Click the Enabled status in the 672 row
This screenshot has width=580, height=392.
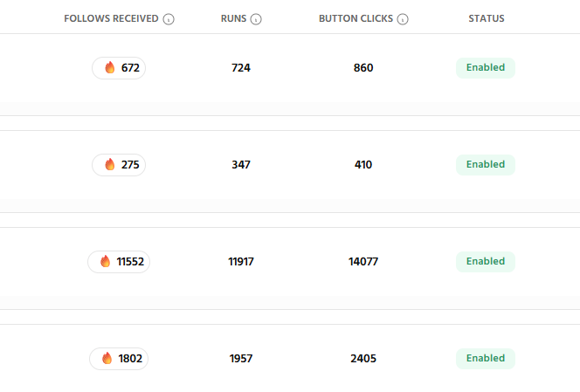[x=486, y=68]
